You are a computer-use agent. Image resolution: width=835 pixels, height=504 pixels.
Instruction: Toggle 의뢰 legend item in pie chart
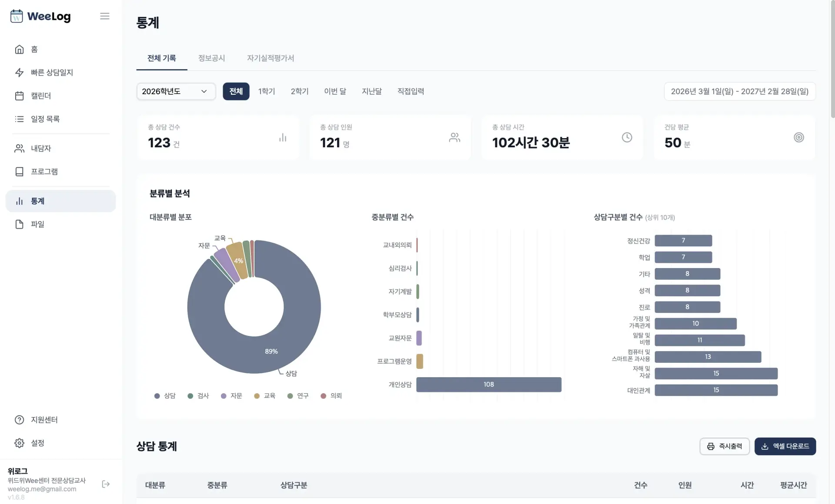331,396
